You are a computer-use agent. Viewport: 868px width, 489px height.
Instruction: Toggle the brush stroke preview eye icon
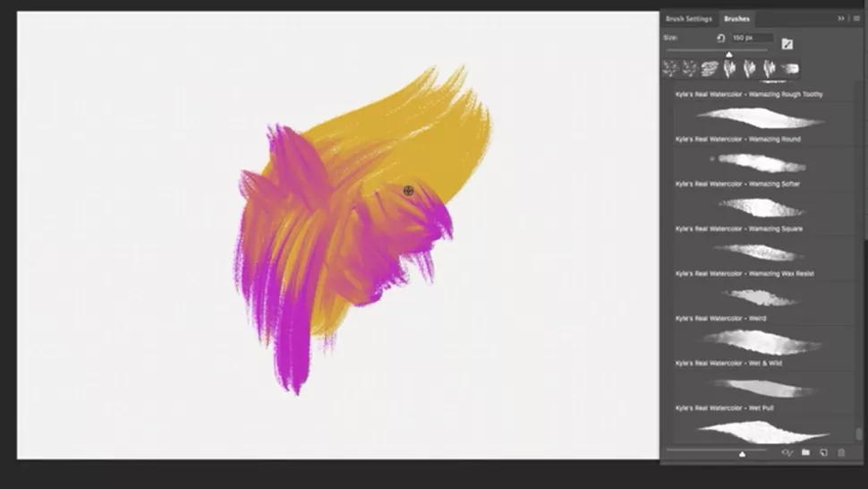pyautogui.click(x=787, y=453)
